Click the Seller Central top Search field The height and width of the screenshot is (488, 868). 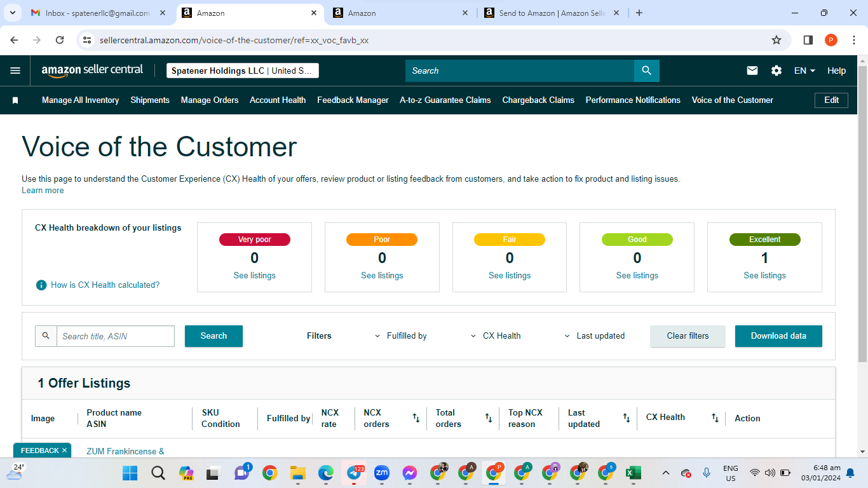520,71
